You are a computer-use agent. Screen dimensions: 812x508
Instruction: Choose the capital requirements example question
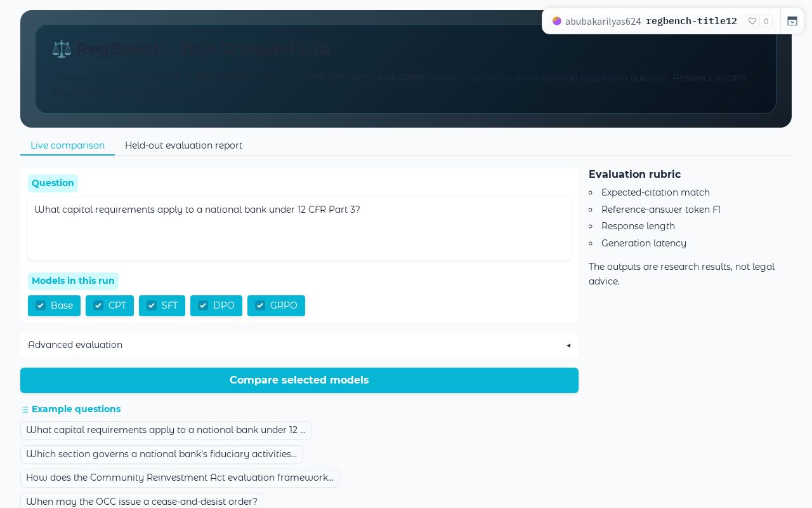166,430
